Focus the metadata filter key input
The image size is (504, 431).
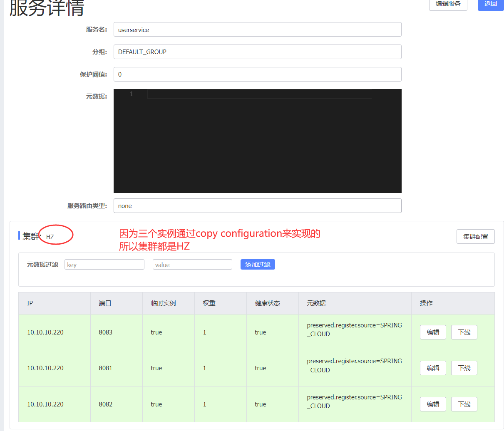point(104,265)
